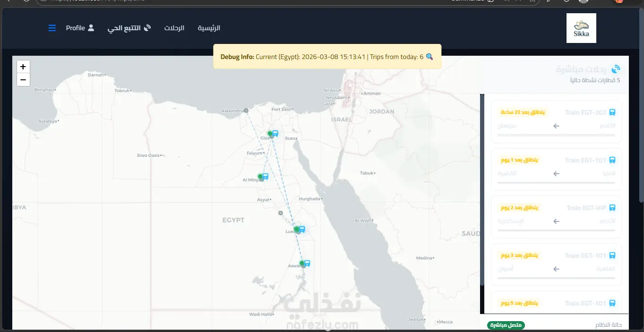This screenshot has width=644, height=332.
Task: Open the hamburger menu icon
Action: pyautogui.click(x=52, y=28)
